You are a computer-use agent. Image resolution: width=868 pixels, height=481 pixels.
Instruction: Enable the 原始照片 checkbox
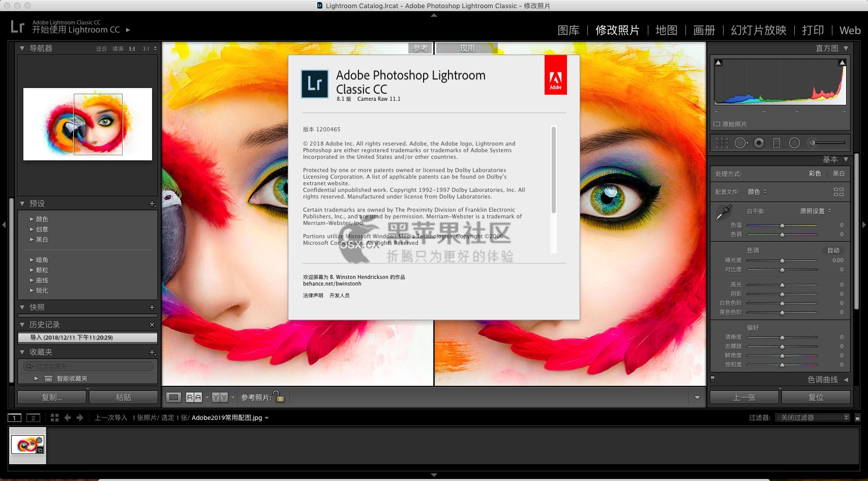tap(717, 124)
